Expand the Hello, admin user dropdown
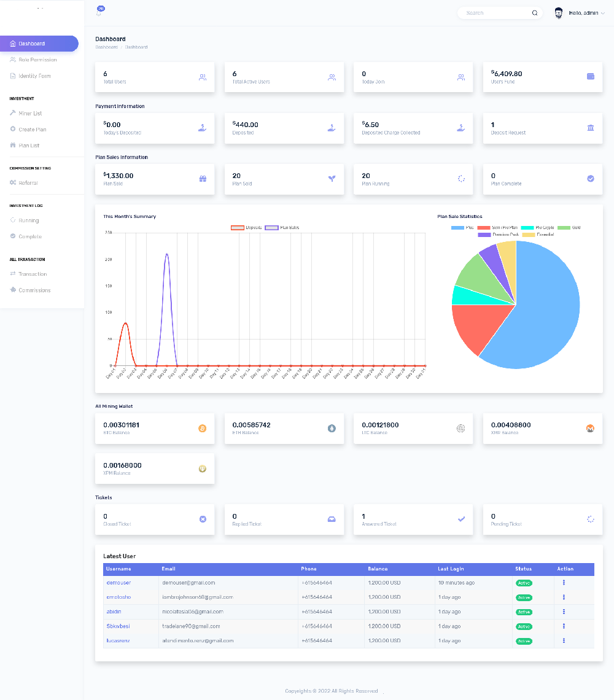The height and width of the screenshot is (700, 614). click(x=586, y=13)
